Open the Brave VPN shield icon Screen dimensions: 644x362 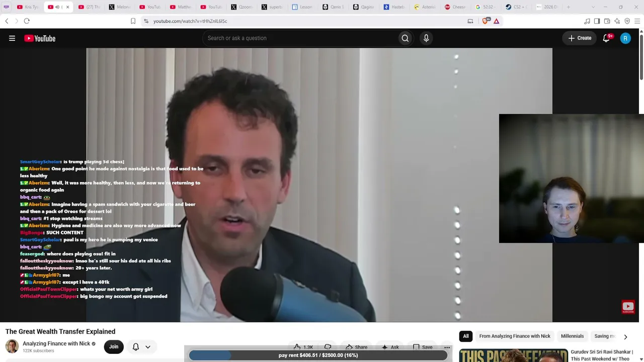627,21
